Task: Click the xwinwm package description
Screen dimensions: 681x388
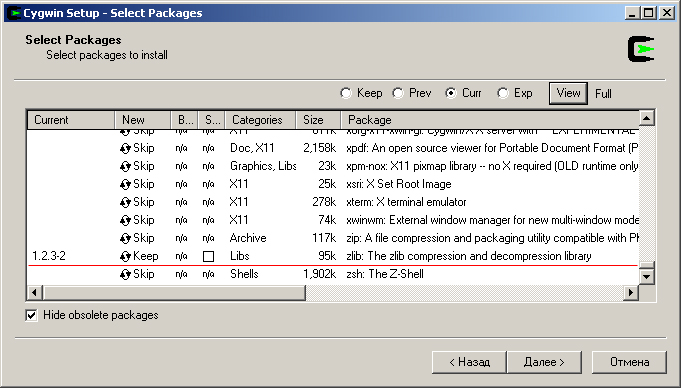Action: (492, 220)
